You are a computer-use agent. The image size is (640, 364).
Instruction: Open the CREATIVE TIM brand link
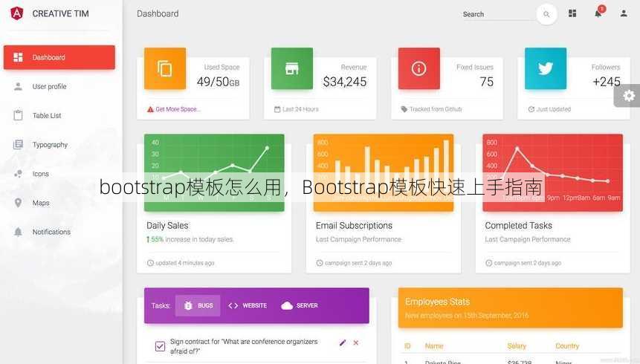pos(60,13)
